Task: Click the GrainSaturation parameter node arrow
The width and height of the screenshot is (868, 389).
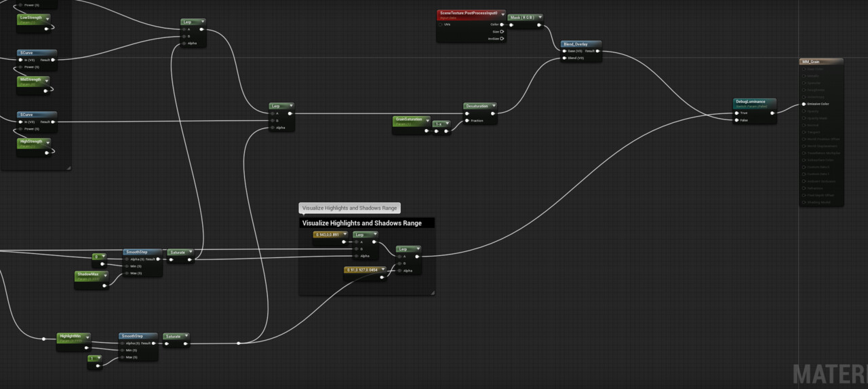Action: tap(427, 120)
